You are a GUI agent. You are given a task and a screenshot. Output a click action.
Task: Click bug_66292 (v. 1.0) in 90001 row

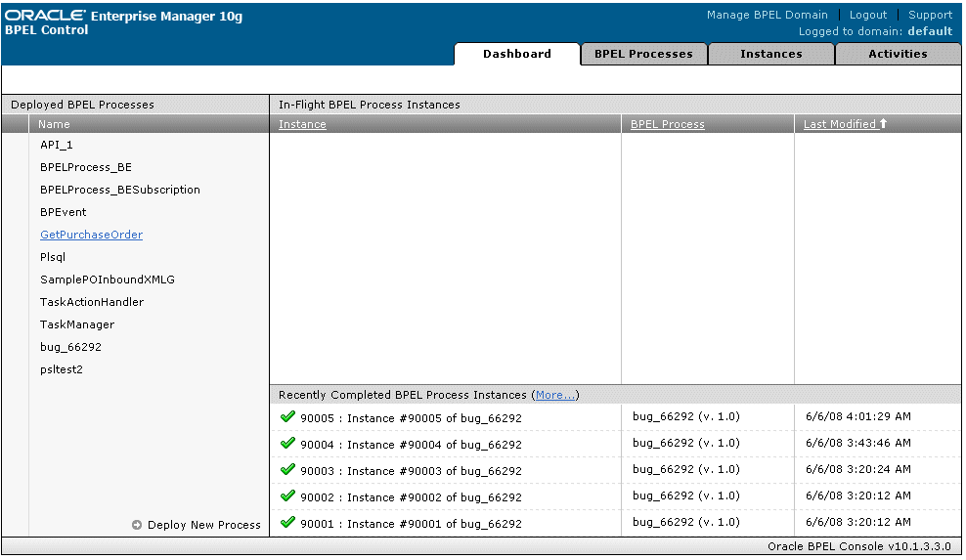[x=685, y=523]
